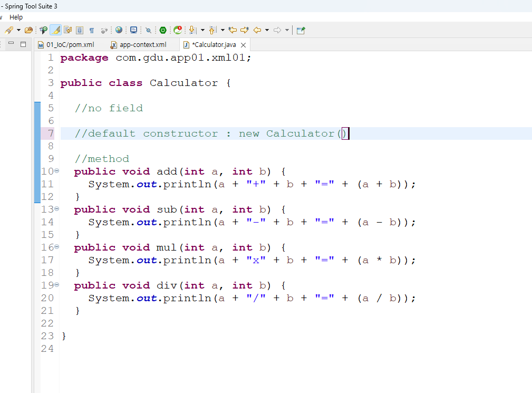Click the '//method' comment on line 9
The height and width of the screenshot is (393, 532).
coord(102,159)
